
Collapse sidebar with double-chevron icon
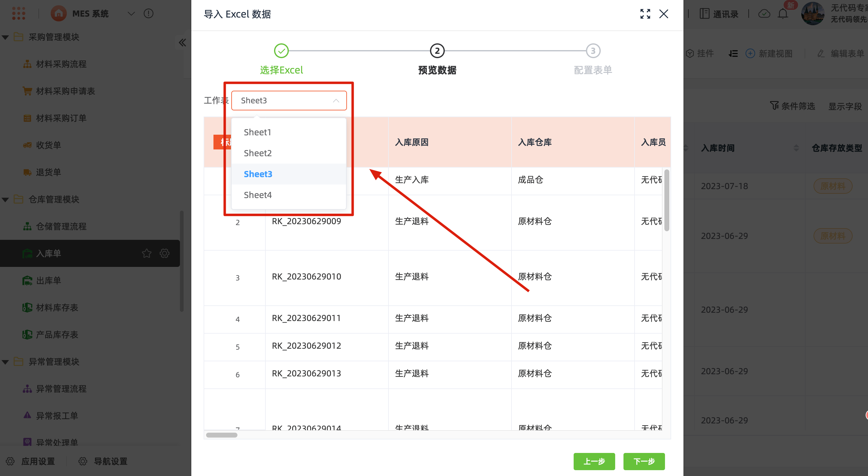tap(182, 43)
